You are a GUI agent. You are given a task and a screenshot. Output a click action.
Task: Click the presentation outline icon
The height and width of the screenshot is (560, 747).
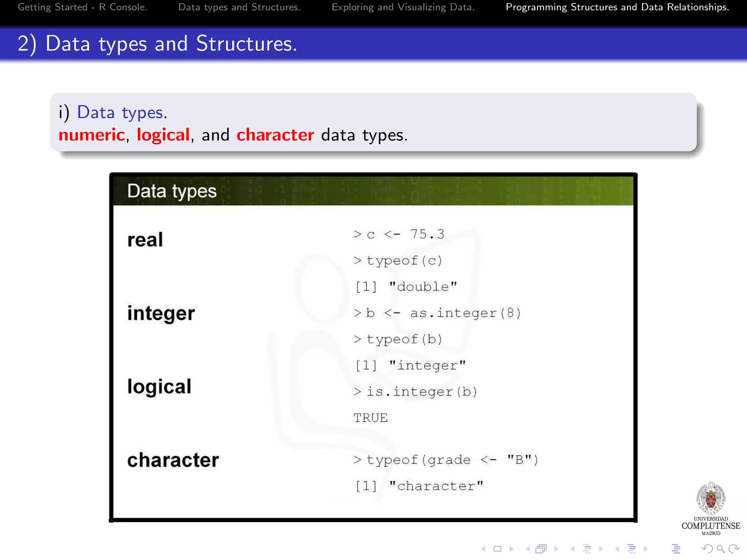(676, 549)
